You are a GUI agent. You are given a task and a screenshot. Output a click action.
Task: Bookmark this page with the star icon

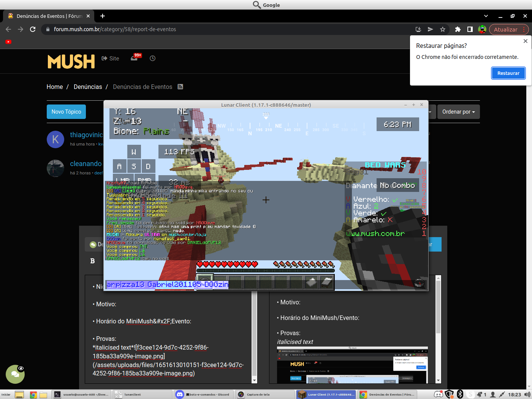442,29
